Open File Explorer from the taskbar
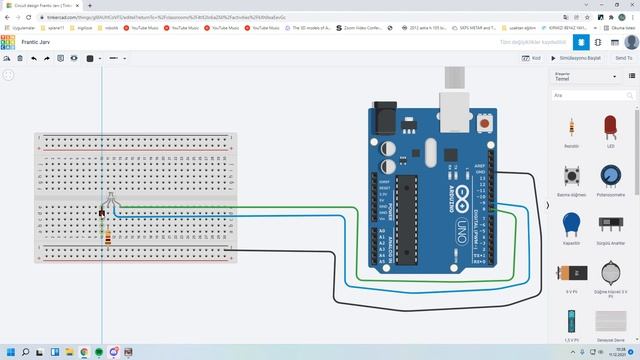The width and height of the screenshot is (640, 360). coord(69,352)
